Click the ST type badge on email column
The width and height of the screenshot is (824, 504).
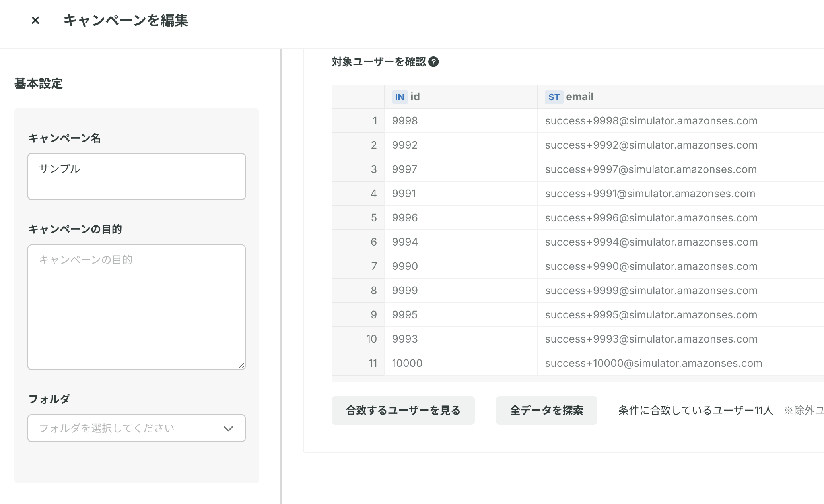554,97
